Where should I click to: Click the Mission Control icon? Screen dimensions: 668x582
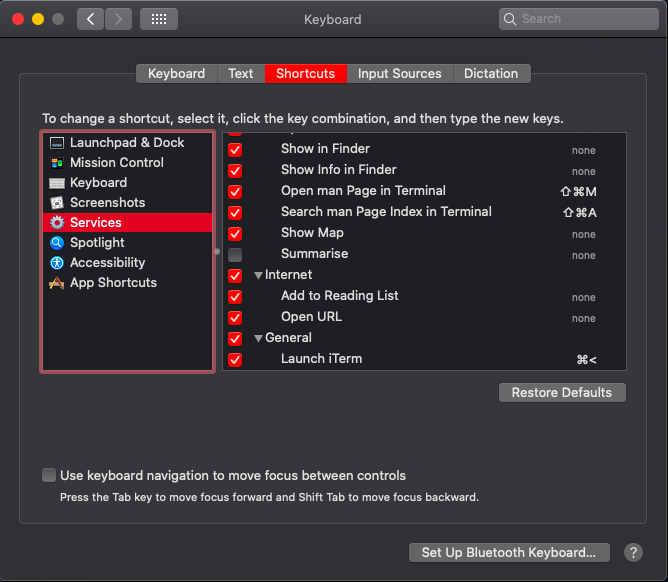pos(57,163)
